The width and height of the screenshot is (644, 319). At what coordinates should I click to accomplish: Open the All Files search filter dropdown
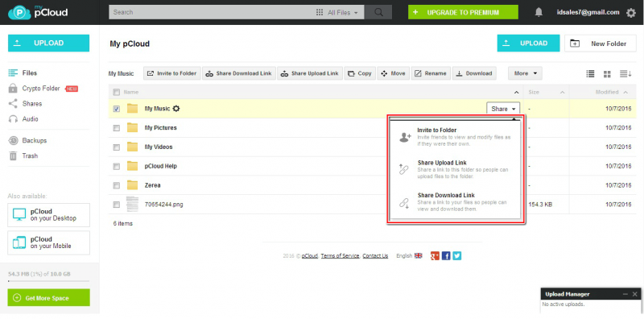[x=337, y=13]
